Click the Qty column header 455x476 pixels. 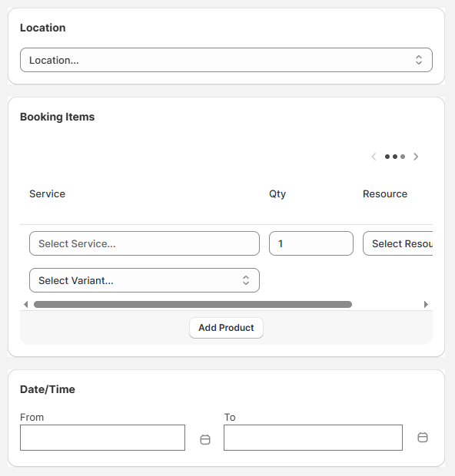click(x=277, y=193)
